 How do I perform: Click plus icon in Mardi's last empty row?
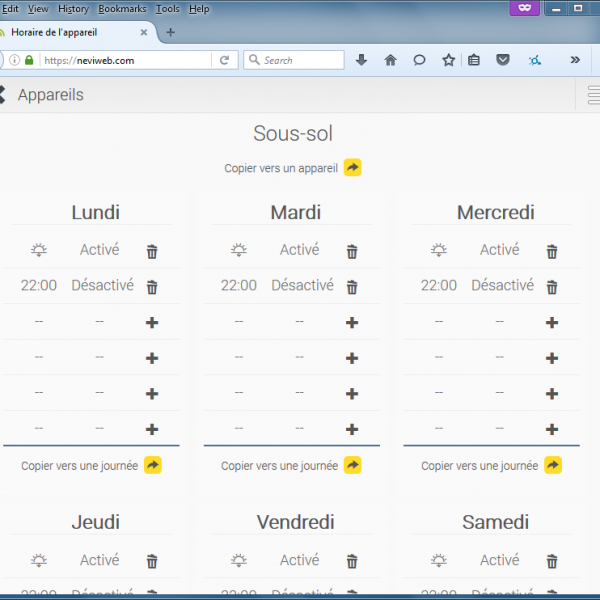pos(352,430)
